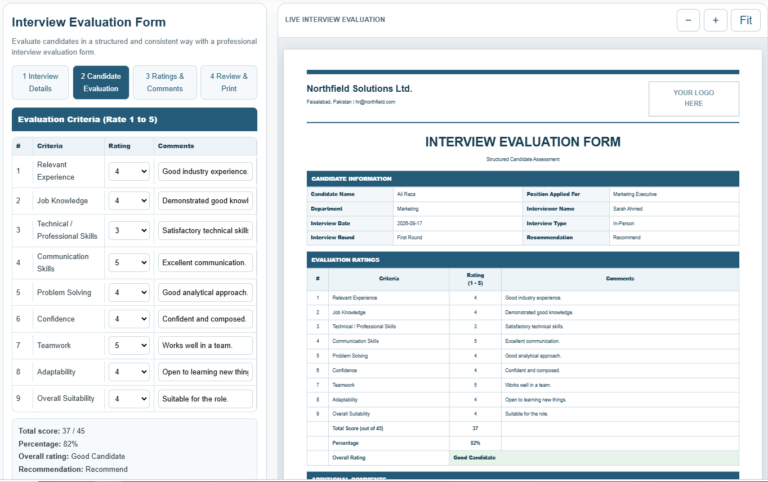Edit 'Confident and composed.' comment field
The height and width of the screenshot is (482, 768).
205,319
